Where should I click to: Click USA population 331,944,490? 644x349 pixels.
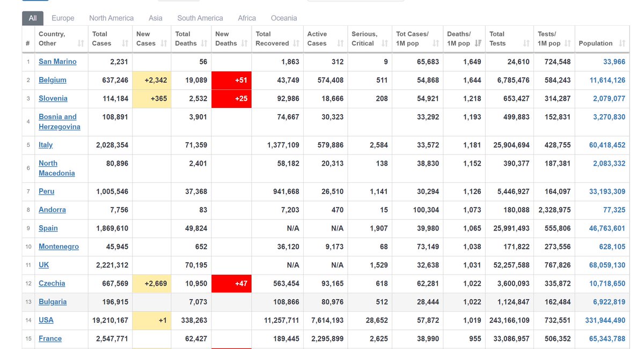click(605, 320)
